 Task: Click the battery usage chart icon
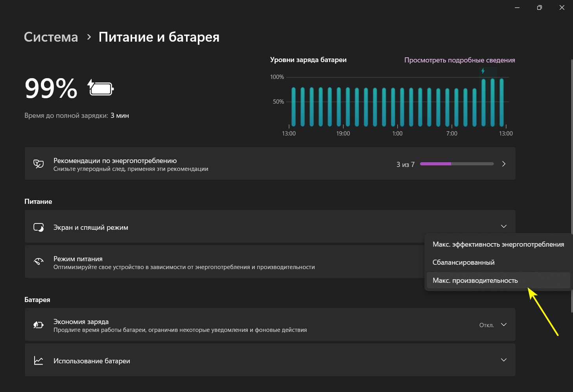tap(39, 361)
